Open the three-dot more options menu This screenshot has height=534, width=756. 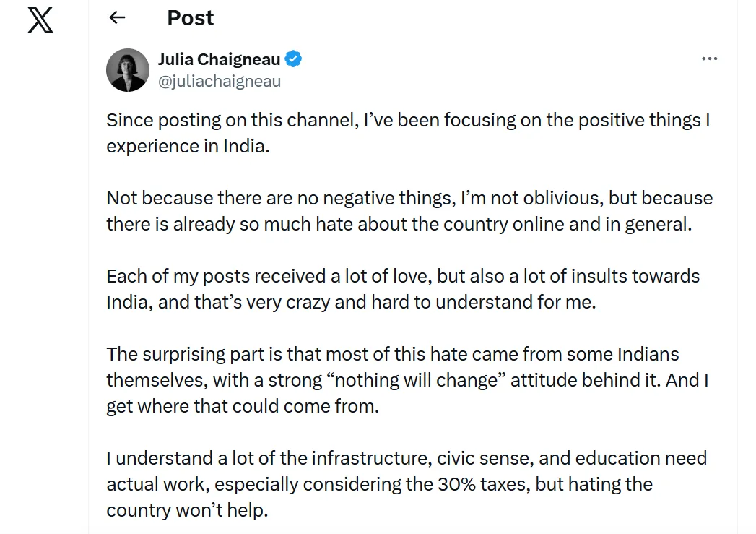click(x=709, y=59)
